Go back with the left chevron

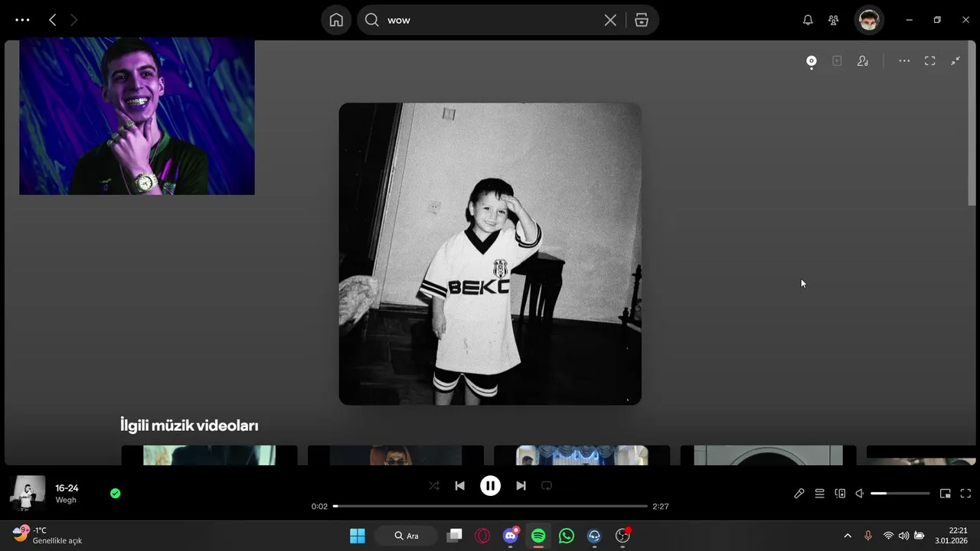click(52, 20)
